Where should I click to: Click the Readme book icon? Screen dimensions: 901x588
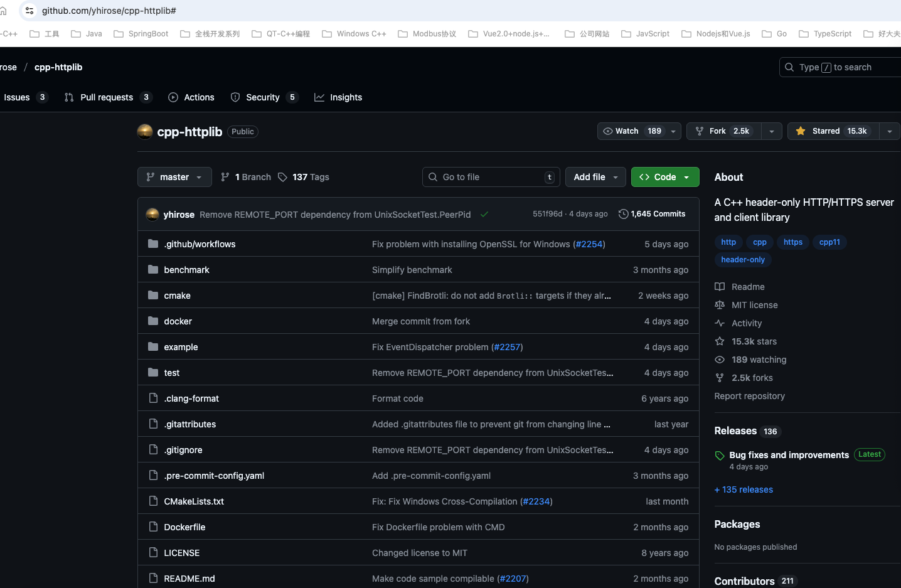pyautogui.click(x=720, y=287)
